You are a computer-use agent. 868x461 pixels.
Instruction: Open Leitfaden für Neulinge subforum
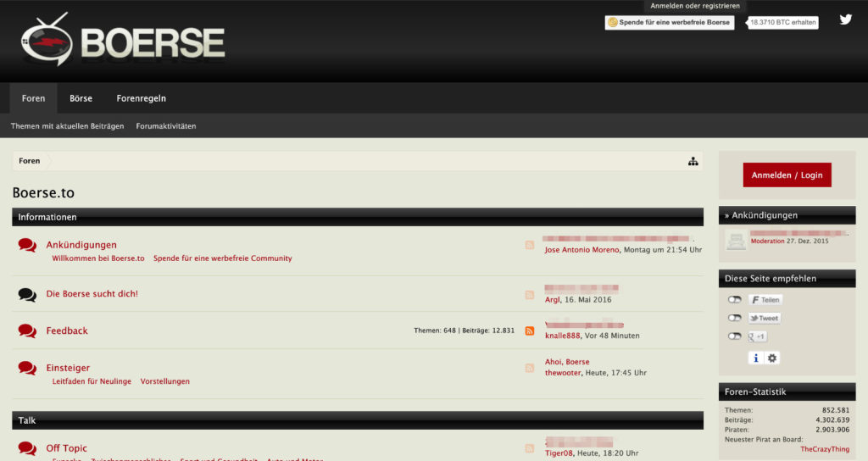[x=92, y=381]
